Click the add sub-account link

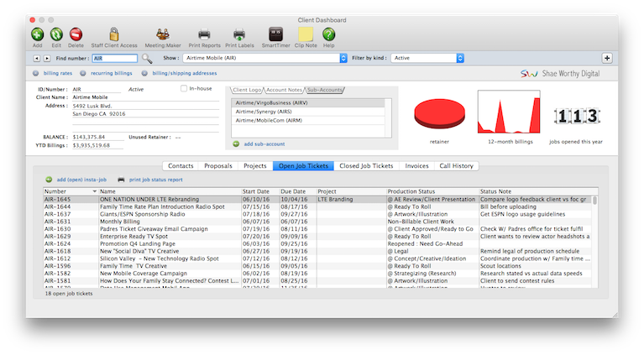(x=264, y=144)
